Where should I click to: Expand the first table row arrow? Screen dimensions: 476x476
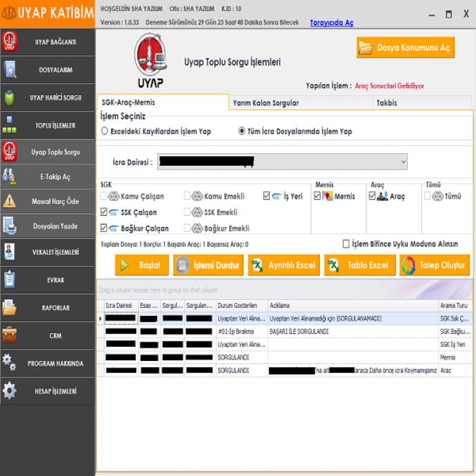coord(100,318)
